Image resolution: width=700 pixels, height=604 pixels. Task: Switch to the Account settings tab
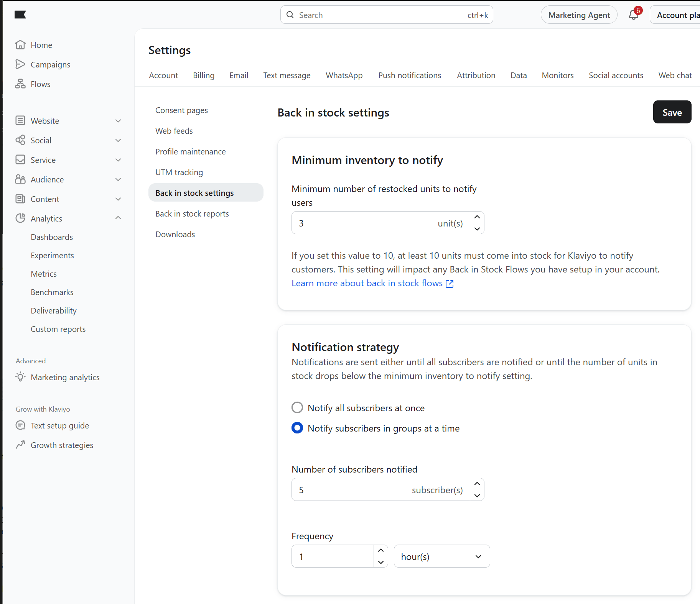pyautogui.click(x=163, y=75)
